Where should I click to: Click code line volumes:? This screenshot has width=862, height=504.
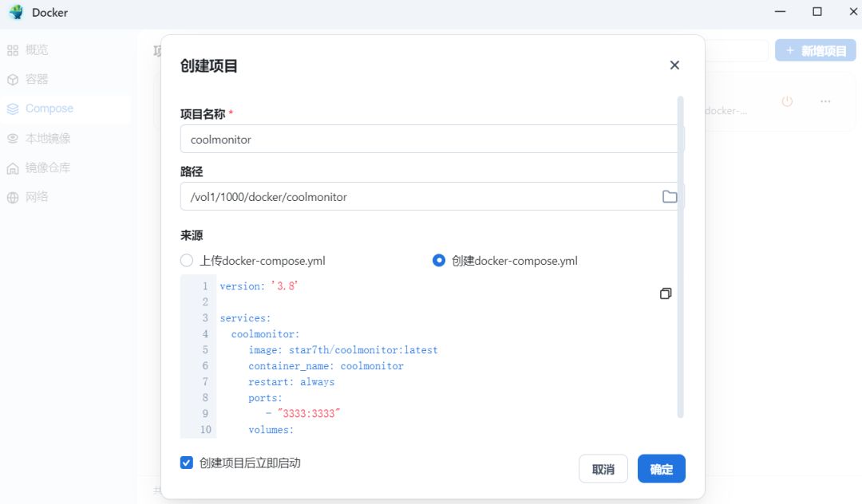pyautogui.click(x=271, y=429)
